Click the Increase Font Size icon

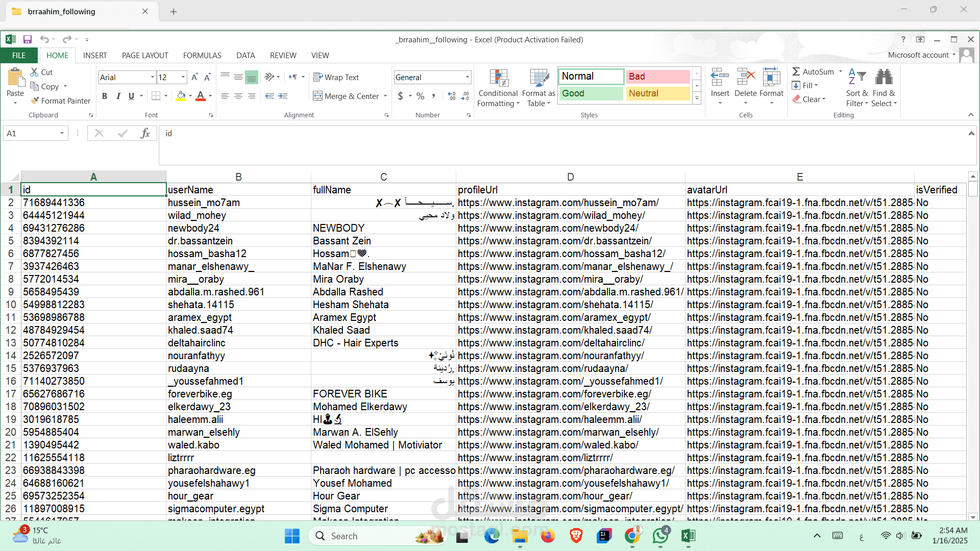pyautogui.click(x=194, y=78)
